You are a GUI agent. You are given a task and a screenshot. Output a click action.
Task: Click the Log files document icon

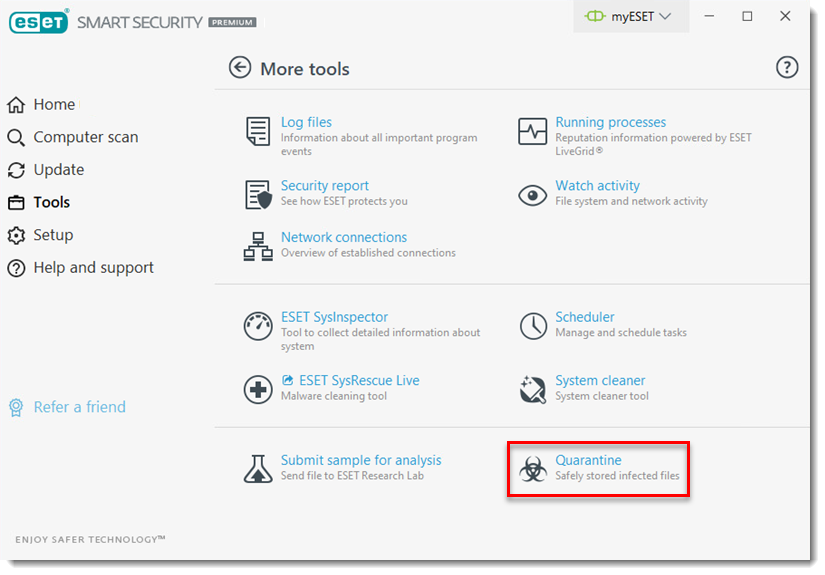coord(258,132)
